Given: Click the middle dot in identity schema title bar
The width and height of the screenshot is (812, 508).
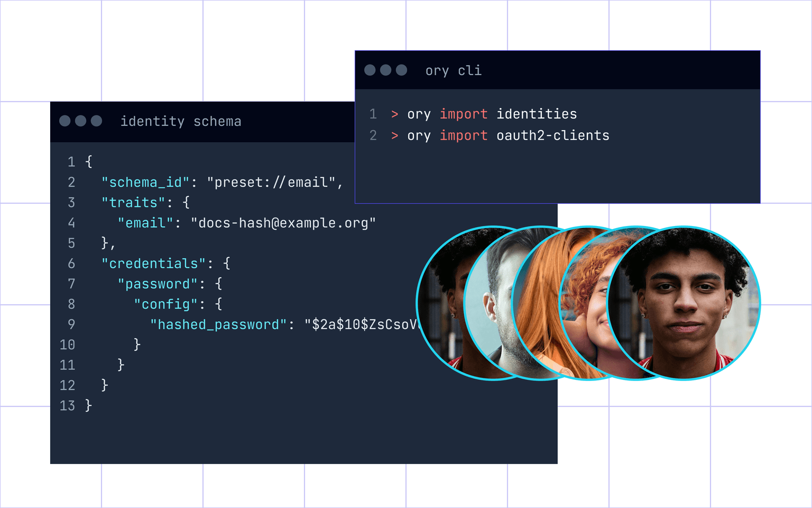Looking at the screenshot, I should pos(81,121).
